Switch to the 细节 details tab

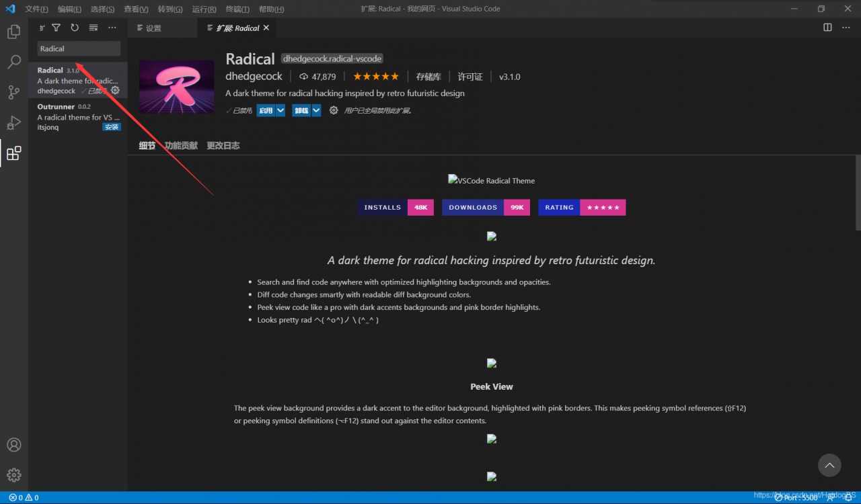pos(147,145)
